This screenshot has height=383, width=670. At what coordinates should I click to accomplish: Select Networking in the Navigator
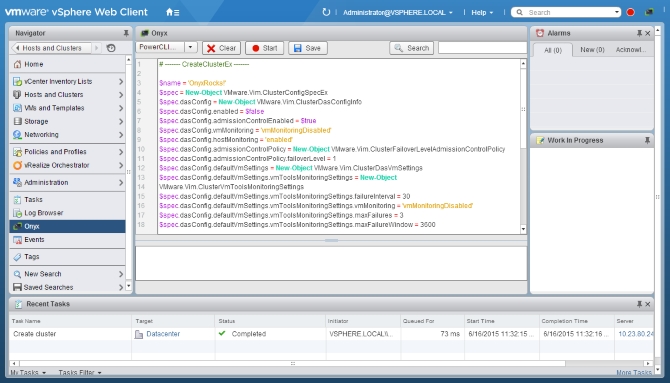point(68,135)
